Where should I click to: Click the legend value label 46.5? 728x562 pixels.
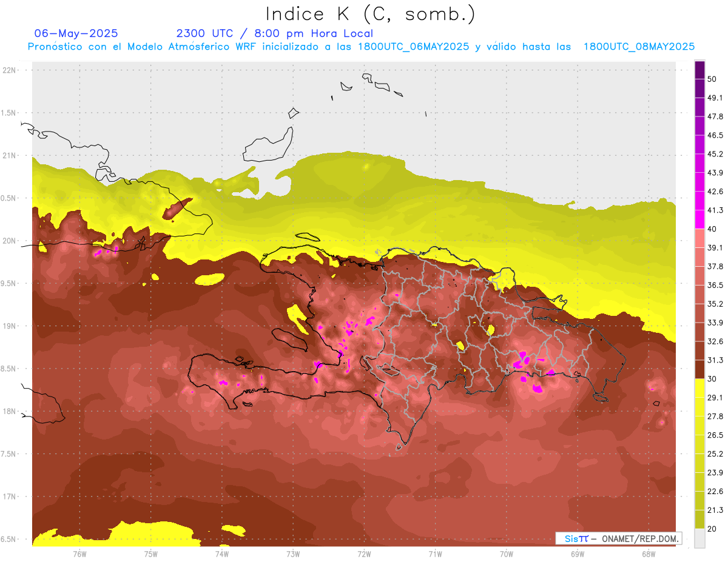pos(715,135)
